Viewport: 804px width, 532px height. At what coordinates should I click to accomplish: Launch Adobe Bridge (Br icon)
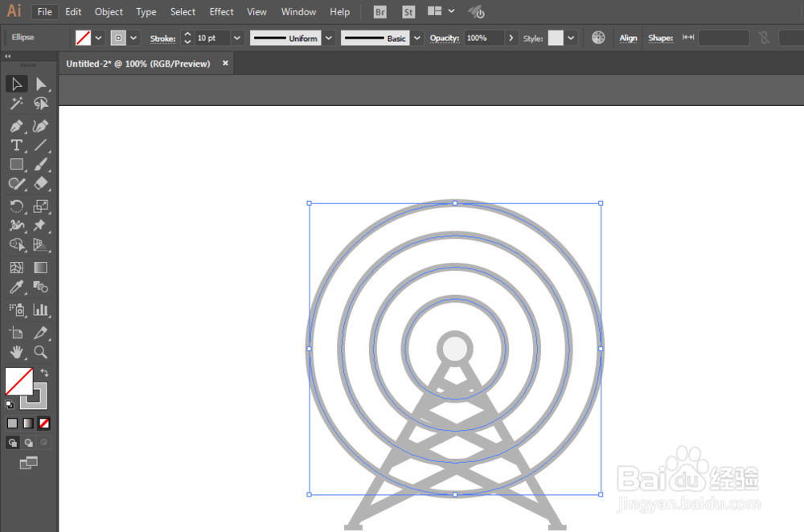click(380, 12)
